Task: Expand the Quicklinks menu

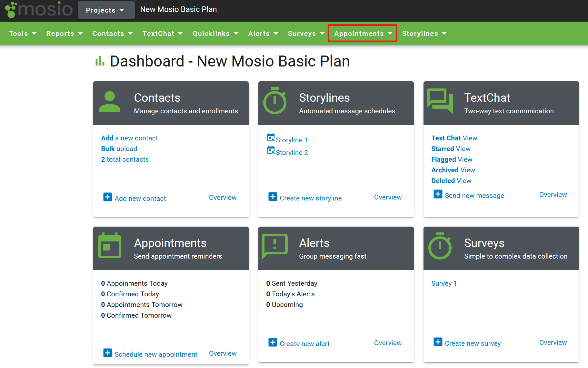Action: tap(215, 34)
